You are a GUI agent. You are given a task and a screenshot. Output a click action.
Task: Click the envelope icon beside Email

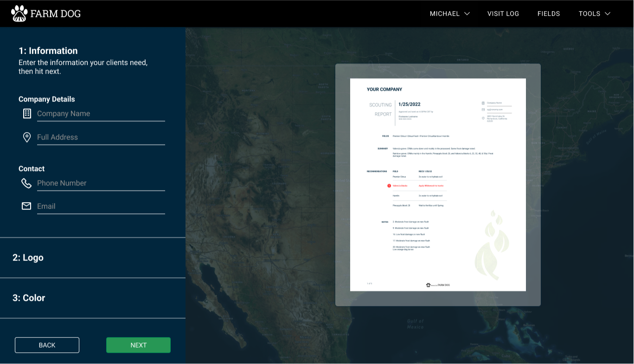click(26, 206)
